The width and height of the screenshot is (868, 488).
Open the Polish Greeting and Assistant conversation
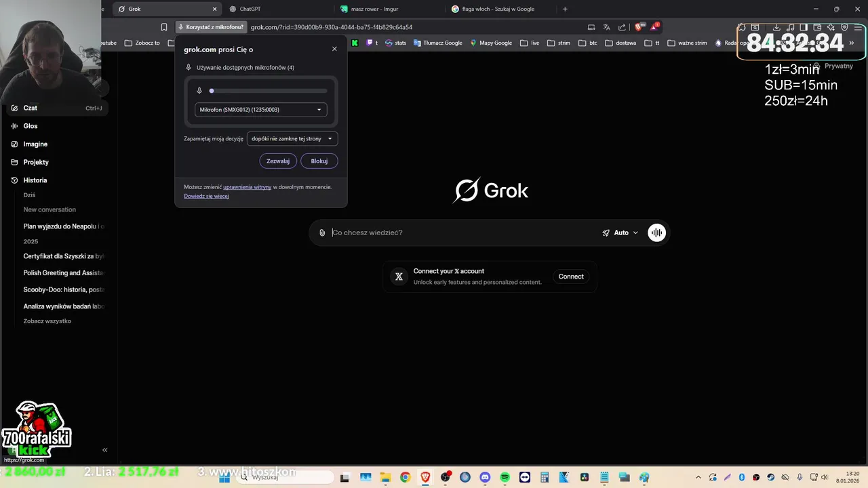(x=64, y=272)
